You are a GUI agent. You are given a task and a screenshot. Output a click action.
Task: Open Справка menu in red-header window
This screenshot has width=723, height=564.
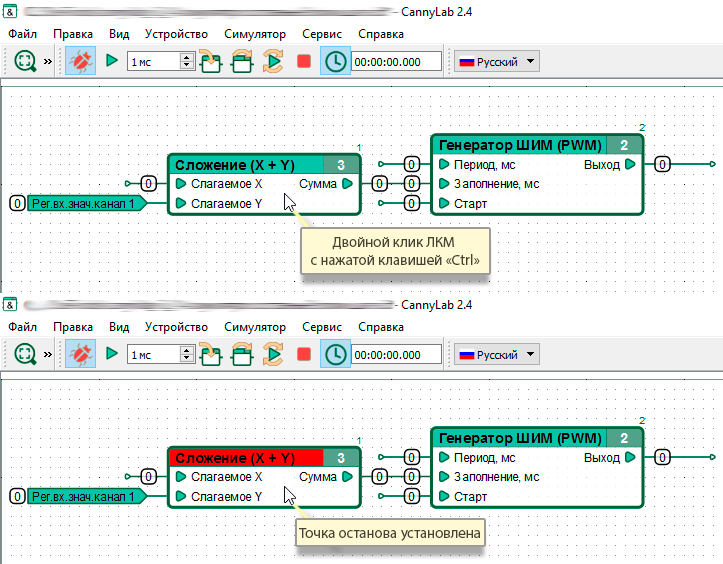[381, 327]
